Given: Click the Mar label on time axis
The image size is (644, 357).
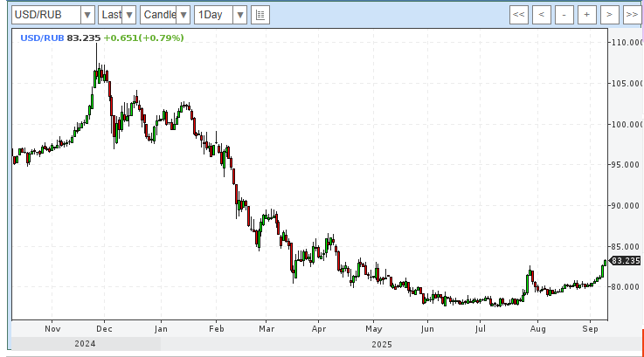Looking at the screenshot, I should [267, 329].
